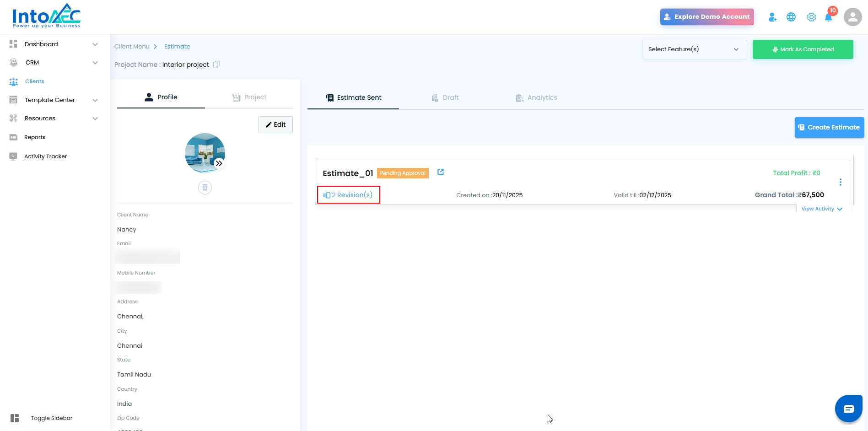Image resolution: width=868 pixels, height=431 pixels.
Task: Open the chat support bubble
Action: [x=849, y=408]
